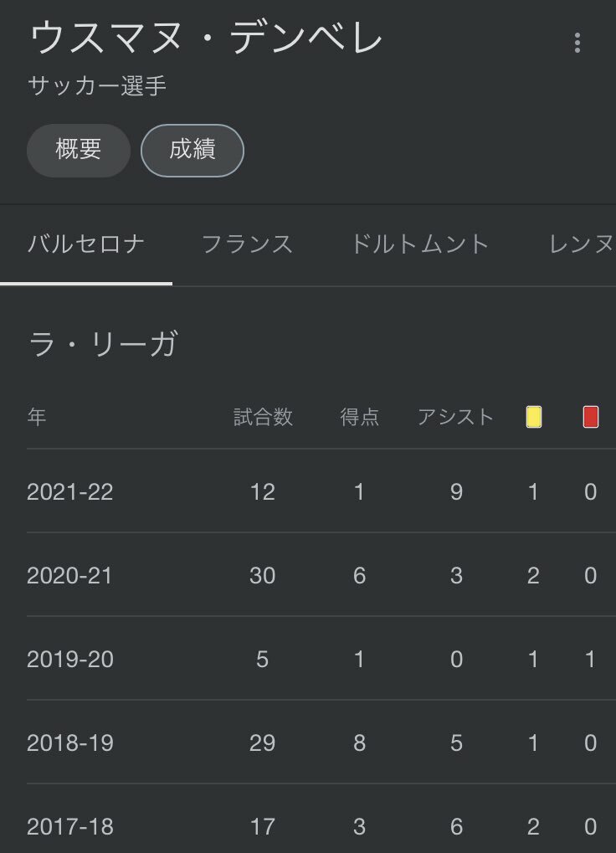Switch to the バルセロナ tab
The image size is (616, 853).
pos(86,244)
